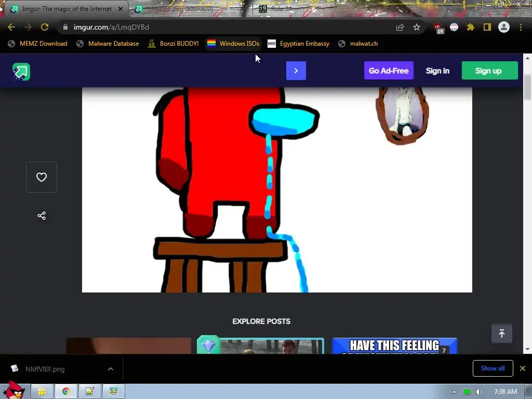Go back using the browser back arrow
The image size is (532, 399).
coord(11,27)
